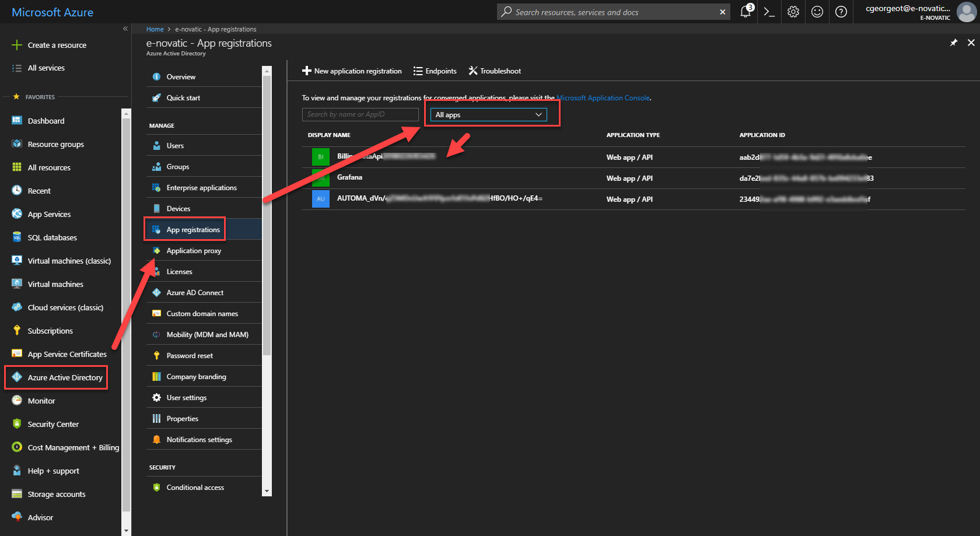Image resolution: width=980 pixels, height=536 pixels.
Task: Click the top Search resources box
Action: [x=614, y=12]
